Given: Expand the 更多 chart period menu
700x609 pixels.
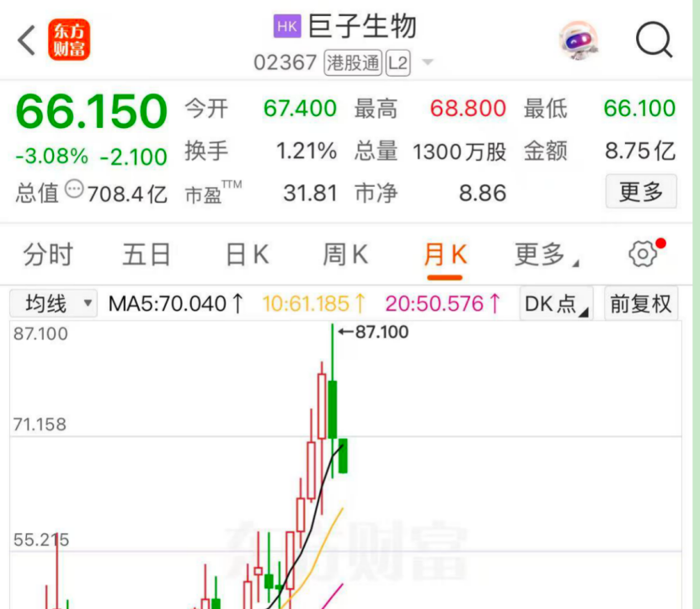Looking at the screenshot, I should point(546,254).
